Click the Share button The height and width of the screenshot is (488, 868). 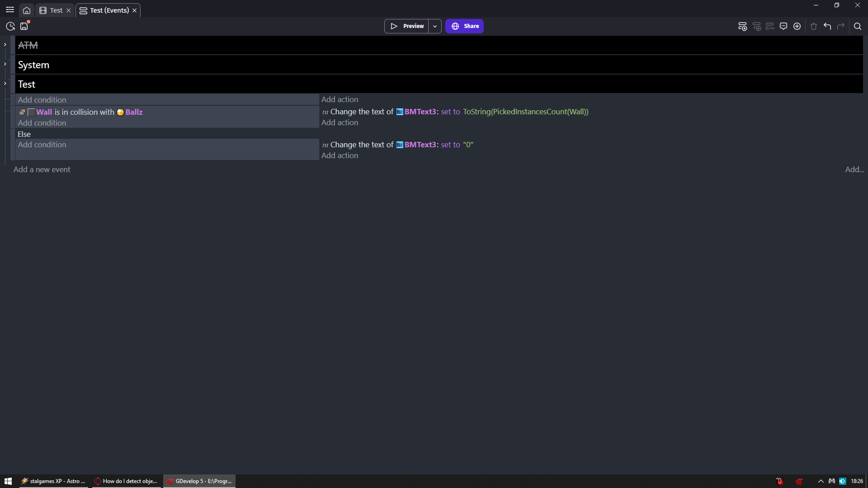(x=465, y=26)
